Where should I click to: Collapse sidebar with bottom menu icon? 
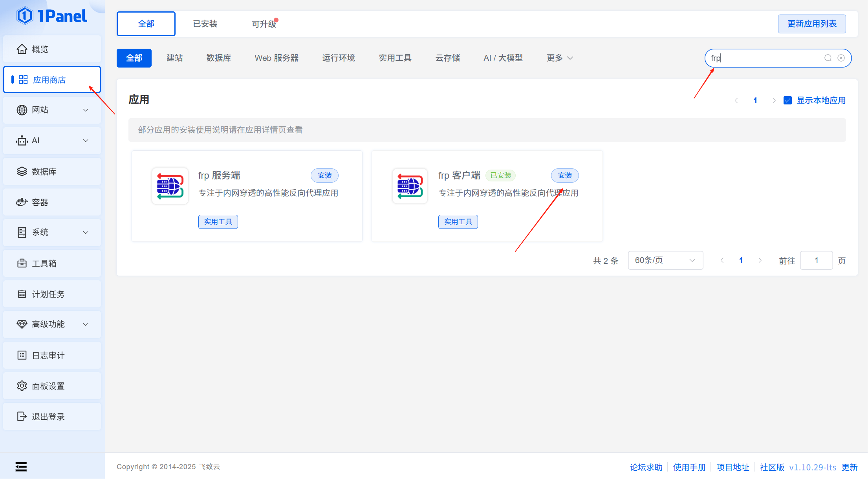(21, 466)
